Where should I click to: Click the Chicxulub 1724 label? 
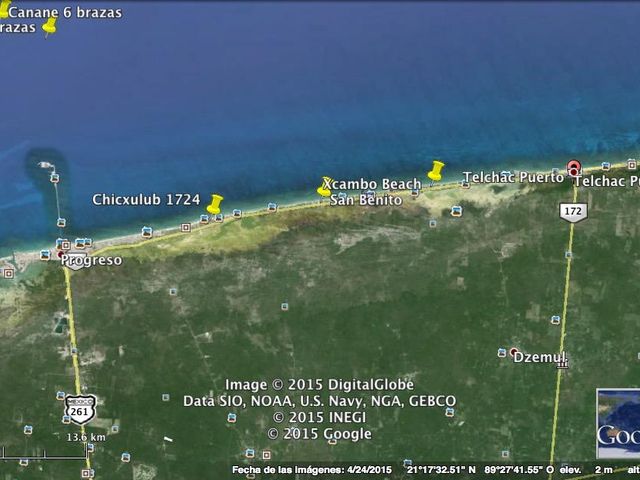pos(146,200)
